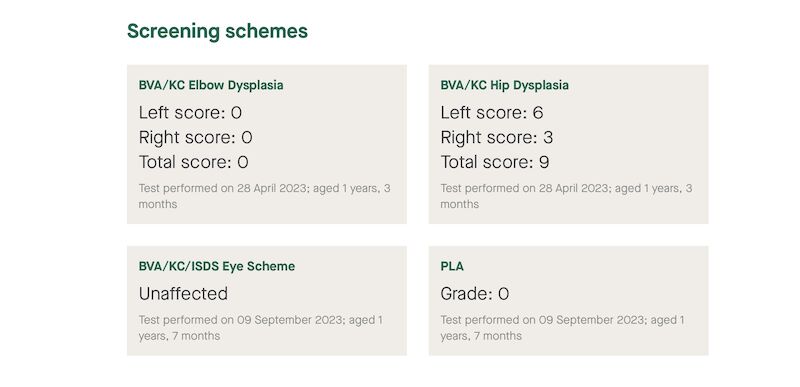The width and height of the screenshot is (800, 387).
Task: Click eye scheme test date text
Action: click(x=261, y=328)
